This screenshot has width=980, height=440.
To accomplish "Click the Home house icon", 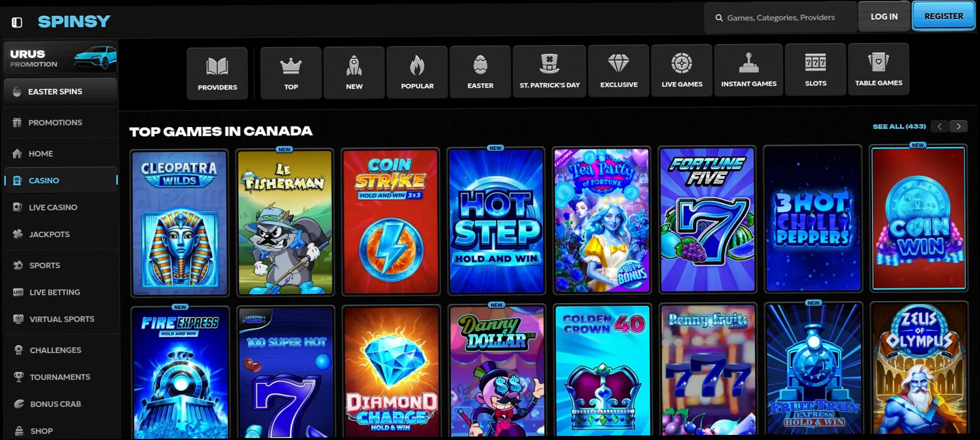I will tap(17, 153).
